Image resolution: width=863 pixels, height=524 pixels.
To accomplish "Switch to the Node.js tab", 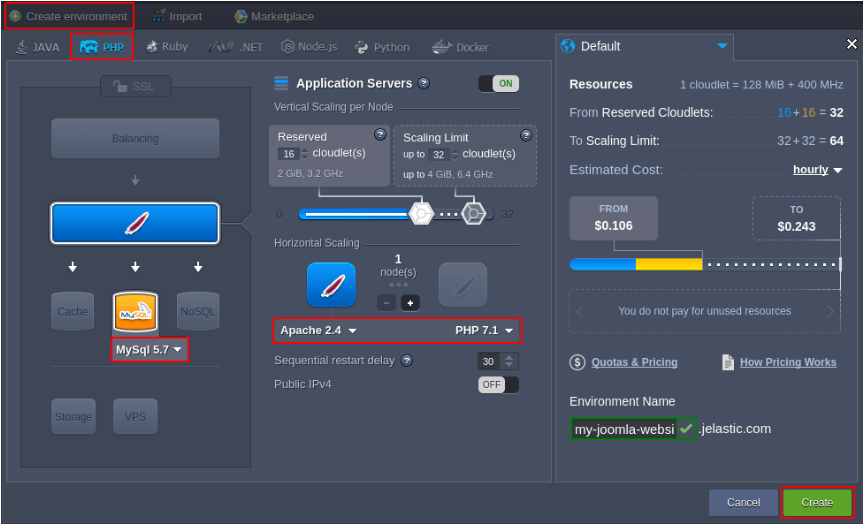I will (x=309, y=47).
